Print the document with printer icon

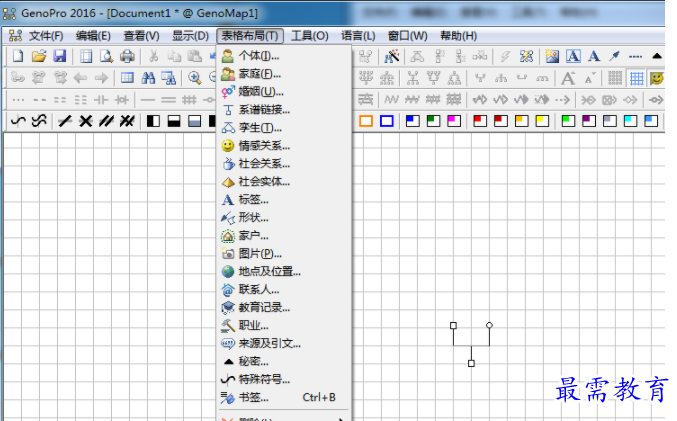click(x=127, y=56)
